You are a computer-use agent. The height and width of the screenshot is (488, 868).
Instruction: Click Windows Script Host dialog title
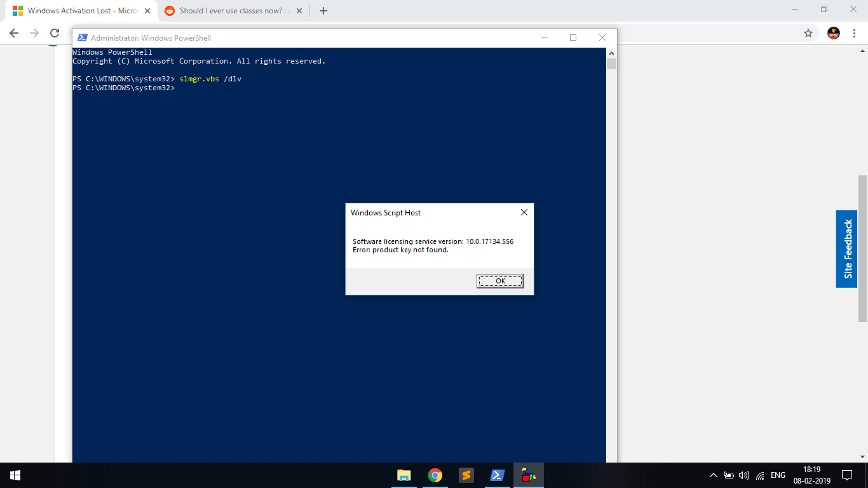(x=386, y=213)
